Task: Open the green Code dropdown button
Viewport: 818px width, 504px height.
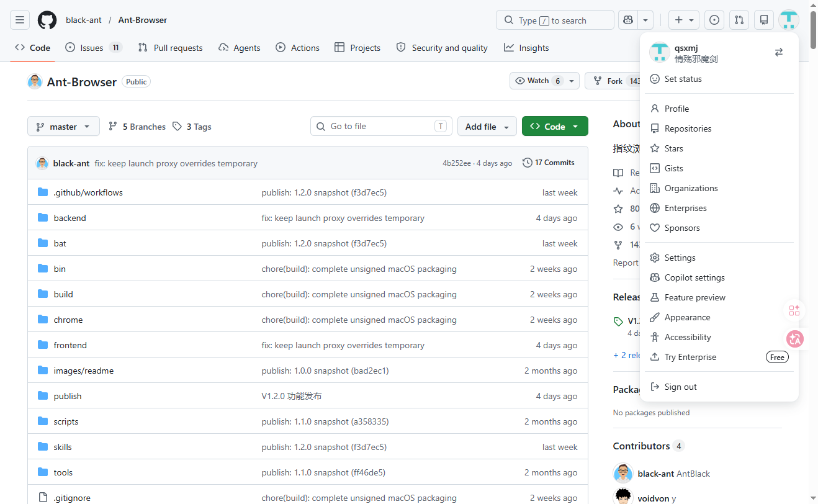Action: [555, 127]
